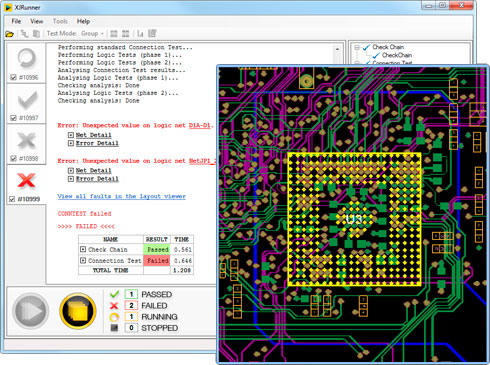Select the CheckChain child tree item
This screenshot has height=365, width=490.
(x=397, y=55)
